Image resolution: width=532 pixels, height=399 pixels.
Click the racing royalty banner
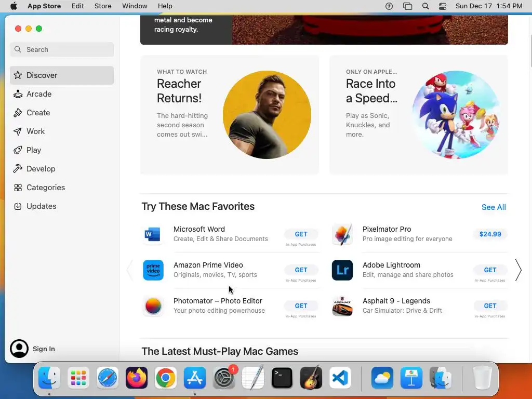pyautogui.click(x=324, y=30)
